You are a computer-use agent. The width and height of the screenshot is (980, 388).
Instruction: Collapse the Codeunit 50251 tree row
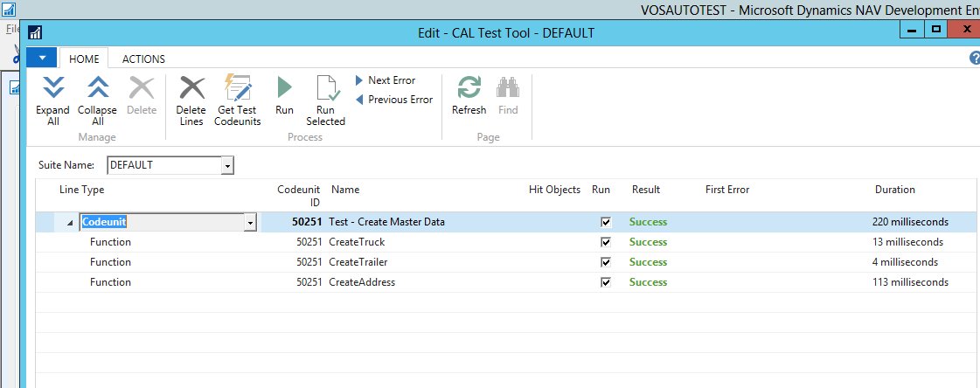click(71, 223)
